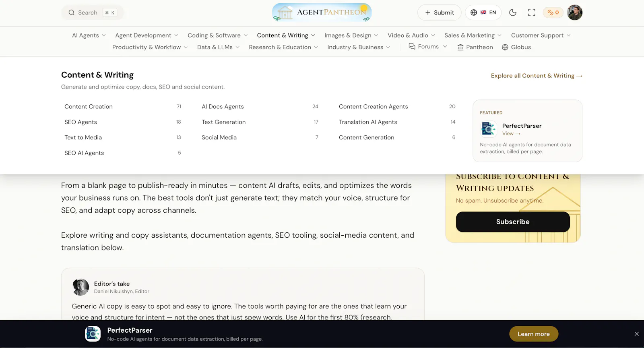Select the Translation AI Agents category
The height and width of the screenshot is (348, 644).
[x=397, y=122]
